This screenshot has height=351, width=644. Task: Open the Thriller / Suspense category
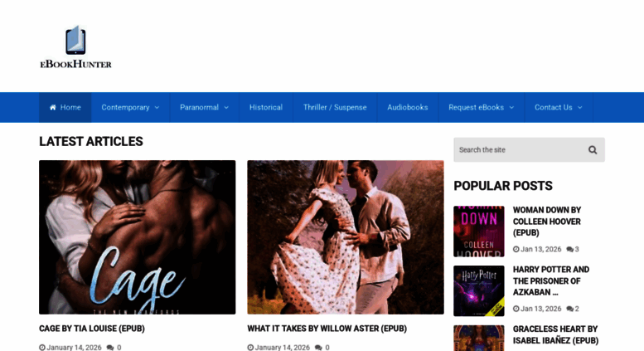point(335,108)
